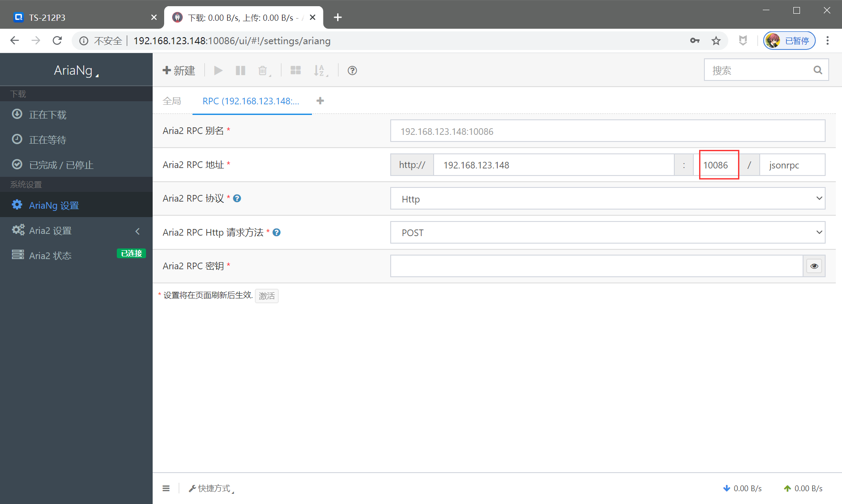Click the upload speed 0.00 B/s indicator
Image resolution: width=842 pixels, height=504 pixels.
[803, 489]
